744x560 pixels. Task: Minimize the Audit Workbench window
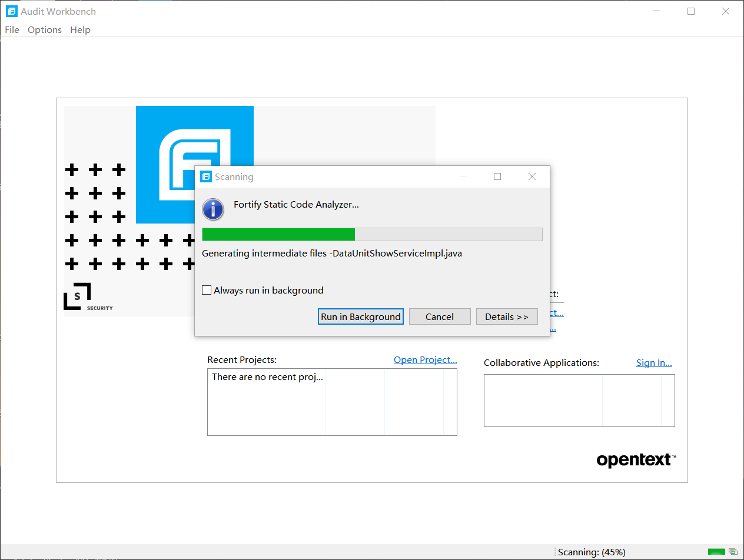tap(657, 11)
